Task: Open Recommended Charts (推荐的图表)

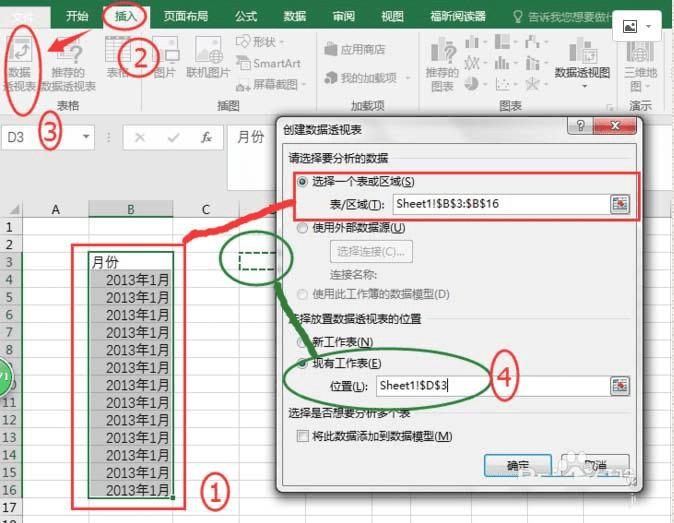Action: click(442, 64)
